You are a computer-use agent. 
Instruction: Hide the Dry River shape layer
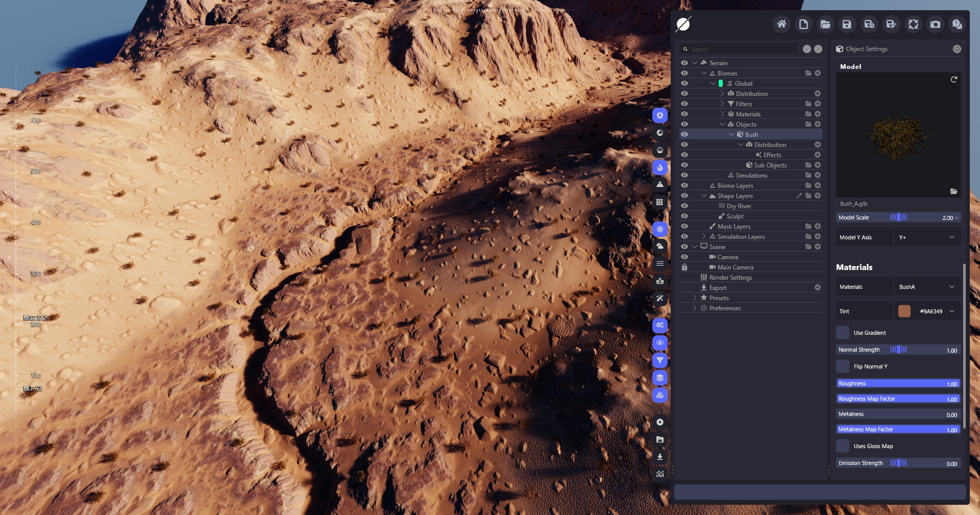coord(684,206)
